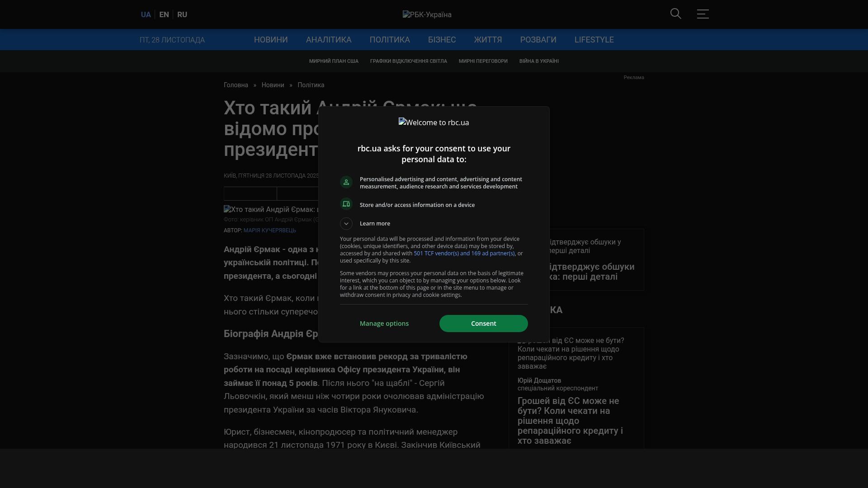Click the Головна breadcrumb link
Viewport: 868px width, 488px height.
tap(236, 85)
